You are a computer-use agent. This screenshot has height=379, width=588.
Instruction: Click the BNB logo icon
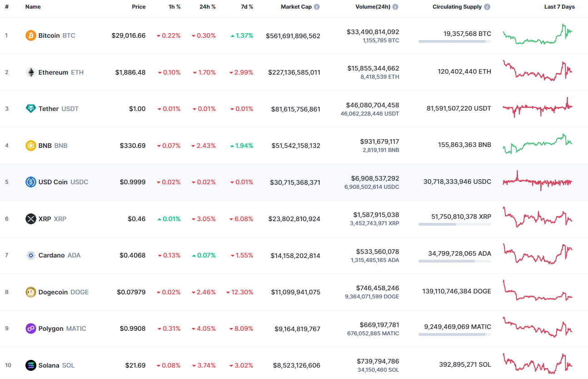(30, 145)
